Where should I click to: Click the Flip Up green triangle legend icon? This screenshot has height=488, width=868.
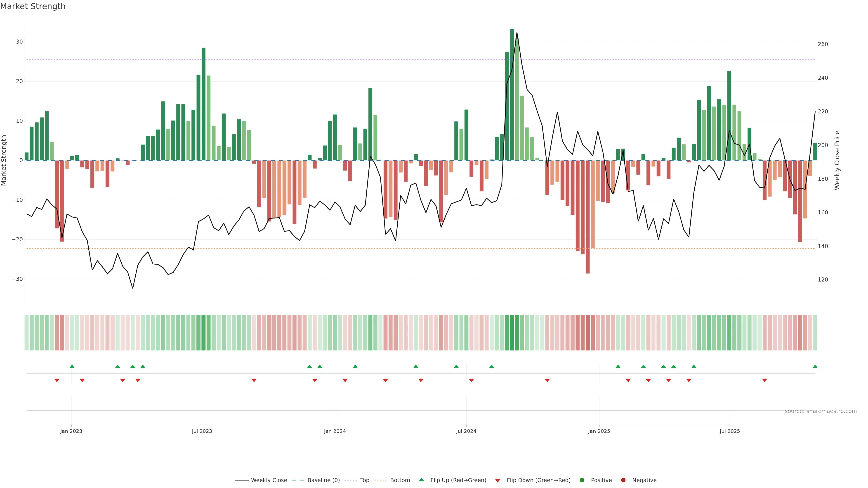[x=421, y=480]
